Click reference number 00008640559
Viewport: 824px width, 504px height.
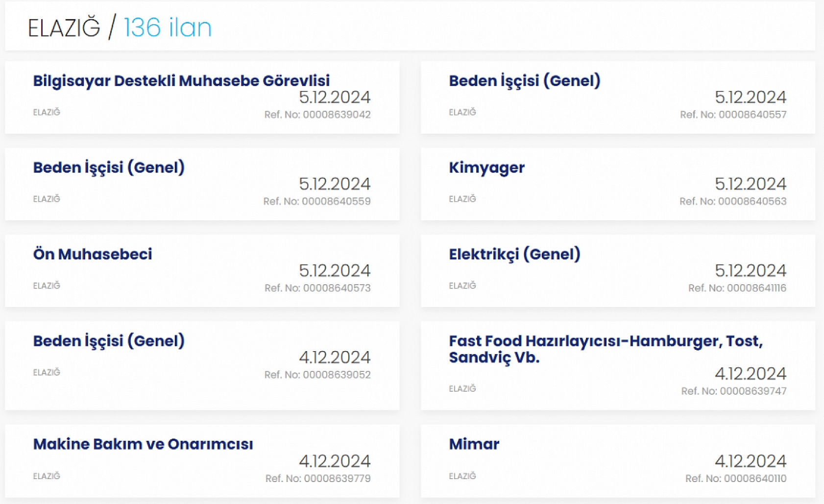click(317, 201)
